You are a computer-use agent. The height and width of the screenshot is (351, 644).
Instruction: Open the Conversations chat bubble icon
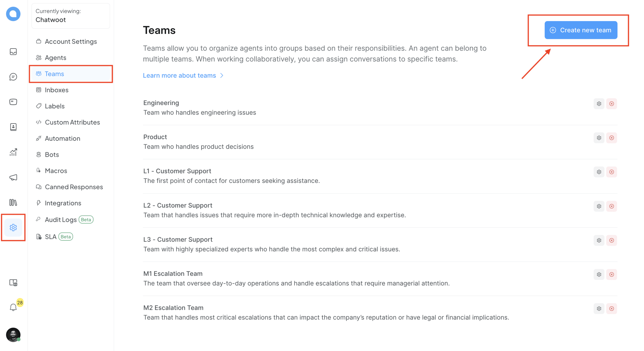tap(13, 77)
